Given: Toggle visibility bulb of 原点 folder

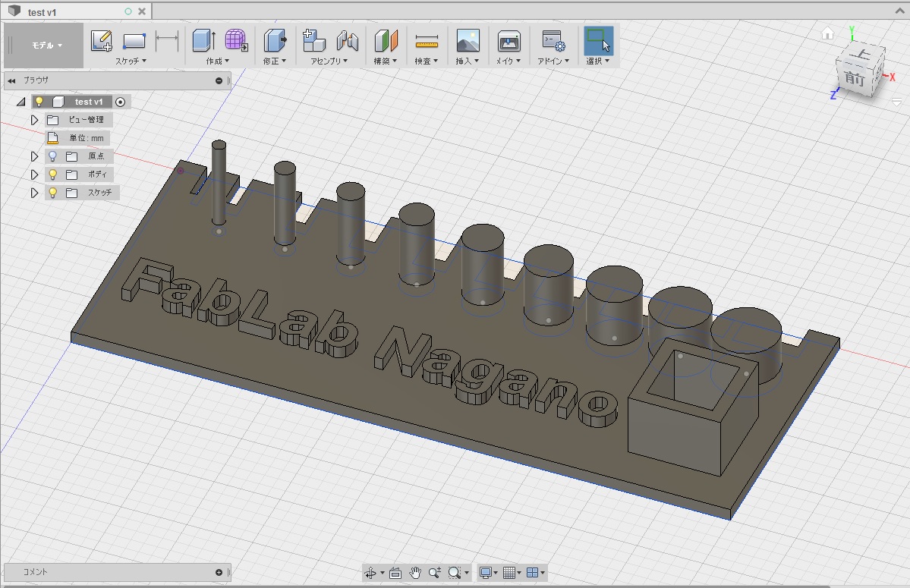Looking at the screenshot, I should click(53, 156).
